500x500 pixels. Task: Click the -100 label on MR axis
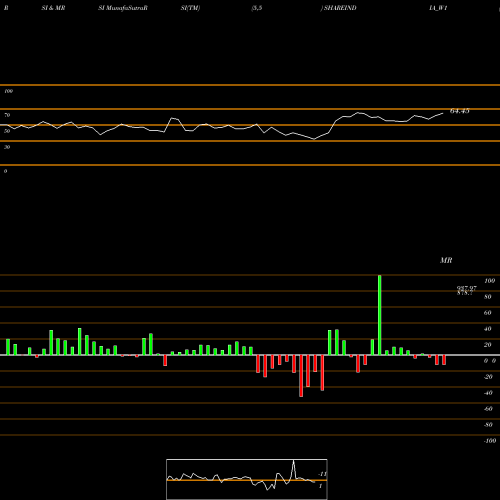tap(490, 441)
